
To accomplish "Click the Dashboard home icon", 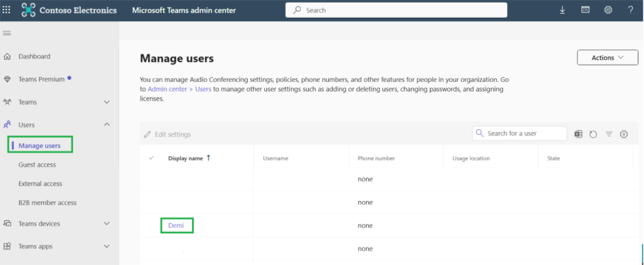I will 7,56.
